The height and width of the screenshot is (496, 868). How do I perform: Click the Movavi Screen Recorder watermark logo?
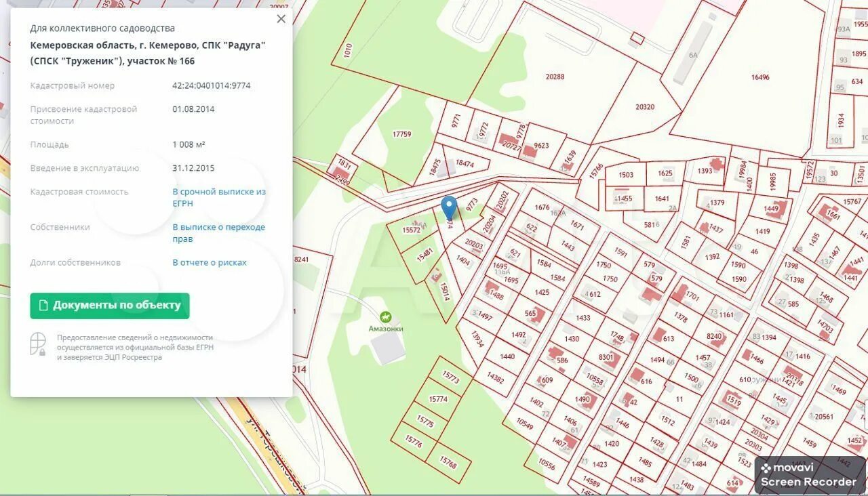[x=809, y=475]
